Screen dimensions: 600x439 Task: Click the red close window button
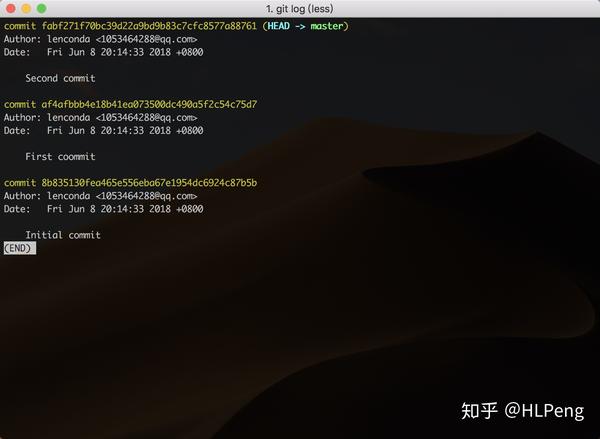pos(11,8)
